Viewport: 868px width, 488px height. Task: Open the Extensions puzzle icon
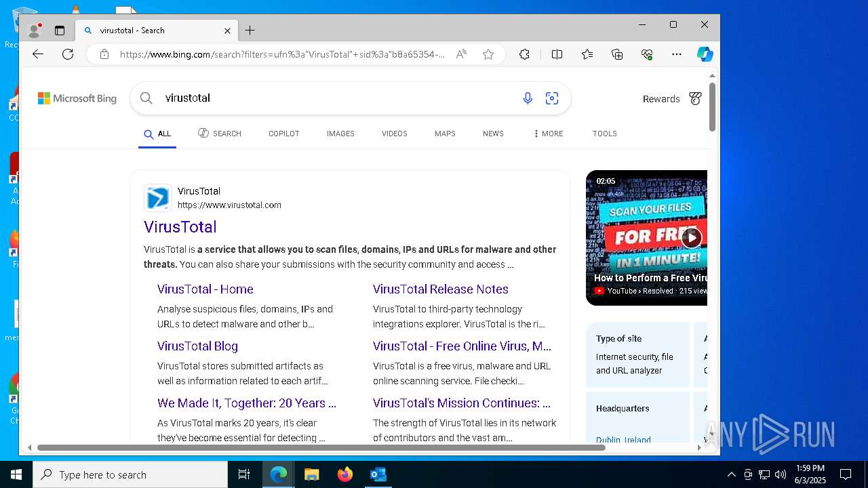[x=524, y=54]
